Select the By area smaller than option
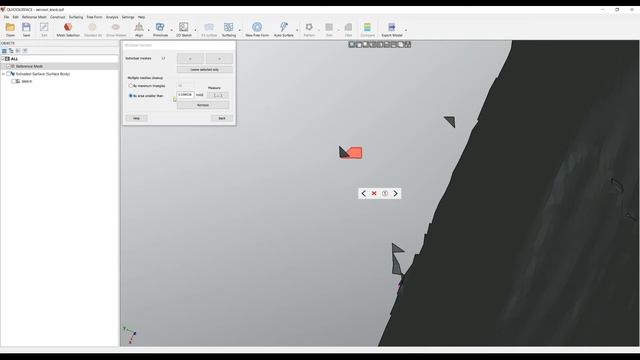Screen dimensions: 640x360 (x=131, y=96)
